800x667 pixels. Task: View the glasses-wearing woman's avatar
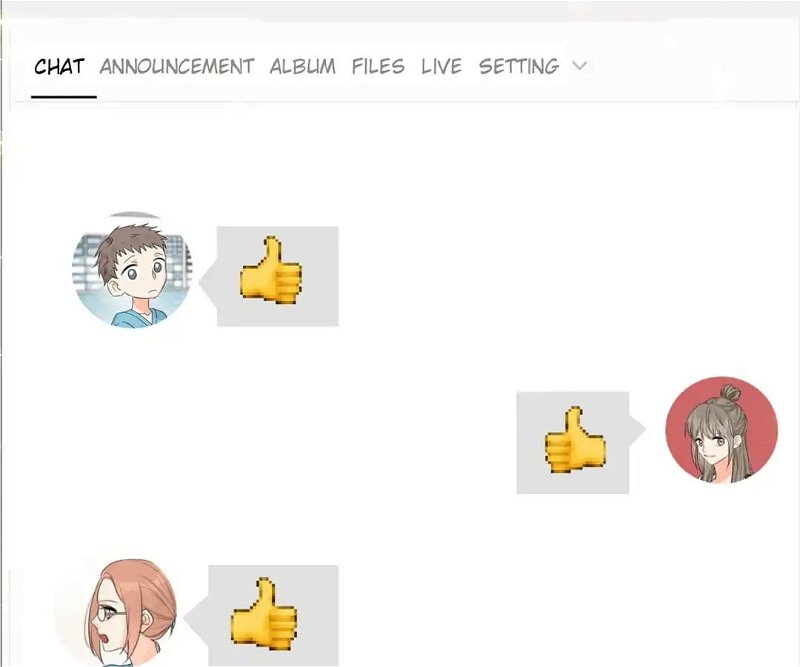point(118,612)
